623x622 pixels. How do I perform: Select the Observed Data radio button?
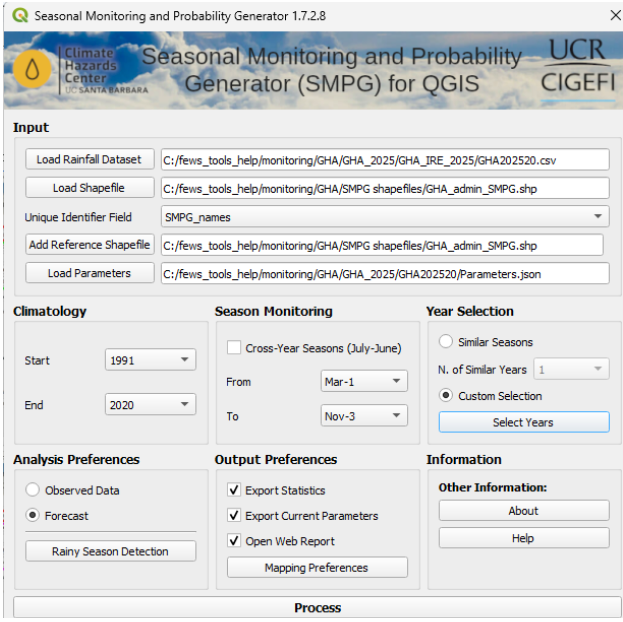point(33,490)
